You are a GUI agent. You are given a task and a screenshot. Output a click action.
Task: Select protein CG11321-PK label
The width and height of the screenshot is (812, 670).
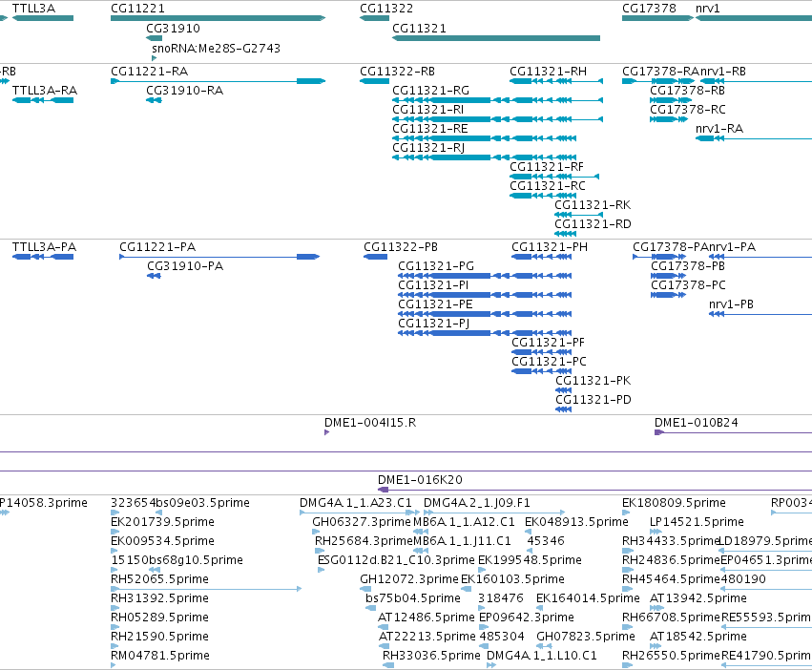point(593,381)
